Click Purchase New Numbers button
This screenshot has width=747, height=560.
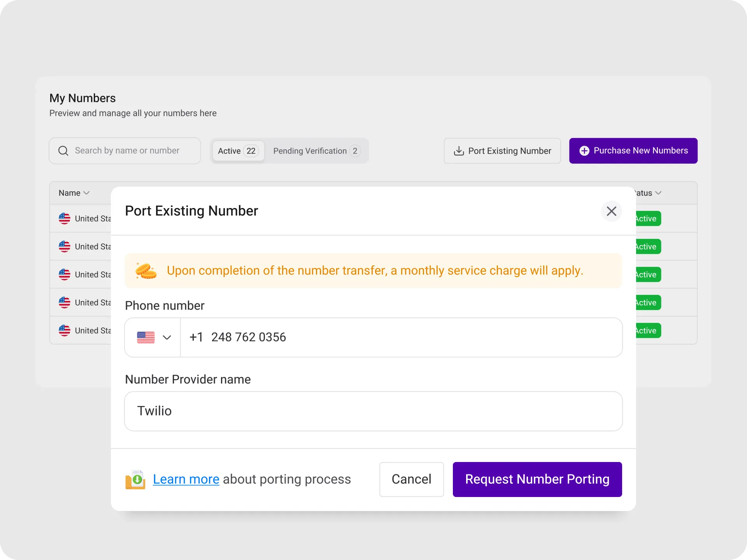pyautogui.click(x=633, y=151)
